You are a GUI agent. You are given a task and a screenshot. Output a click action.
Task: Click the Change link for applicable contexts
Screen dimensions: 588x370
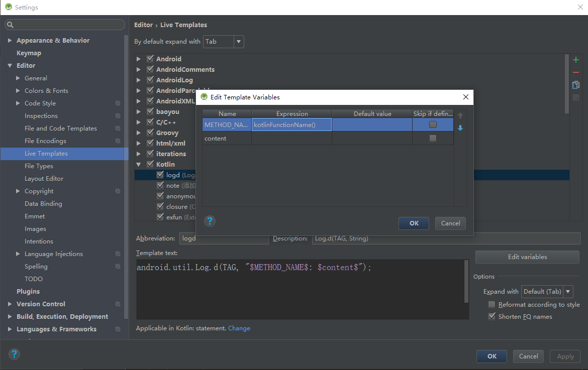click(x=239, y=328)
